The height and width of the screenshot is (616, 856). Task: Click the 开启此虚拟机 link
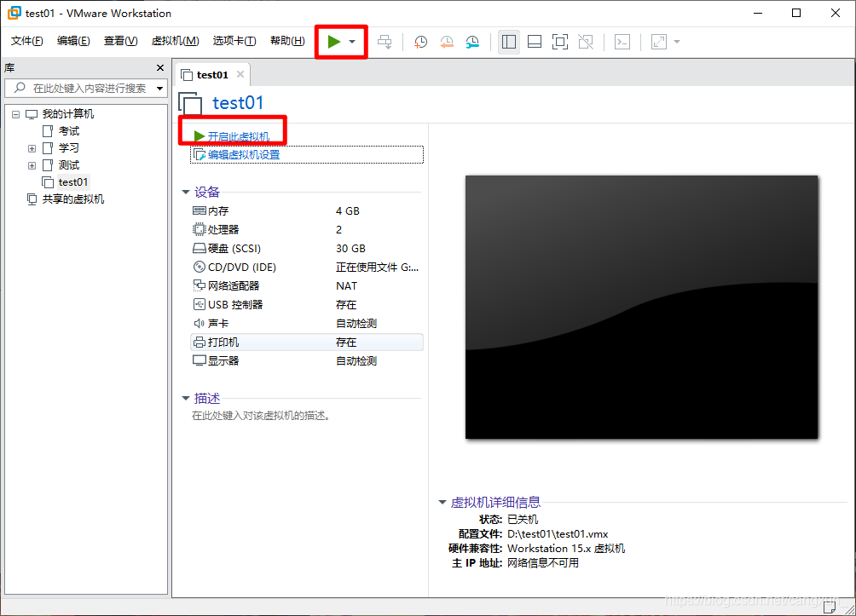pos(239,136)
